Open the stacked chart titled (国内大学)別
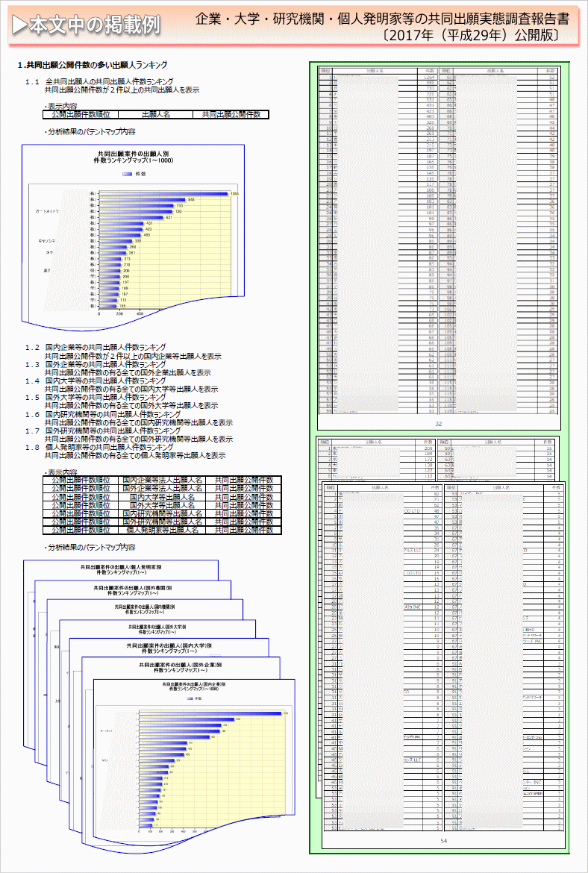Screen dimensions: 588x873 pos(169,648)
